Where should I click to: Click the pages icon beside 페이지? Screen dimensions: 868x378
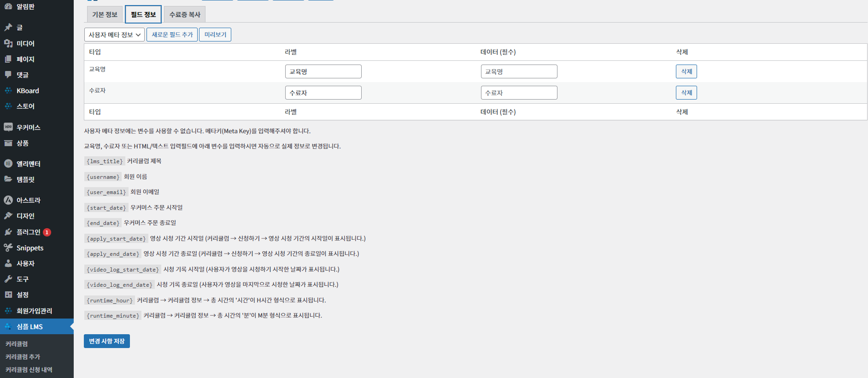coord(8,59)
